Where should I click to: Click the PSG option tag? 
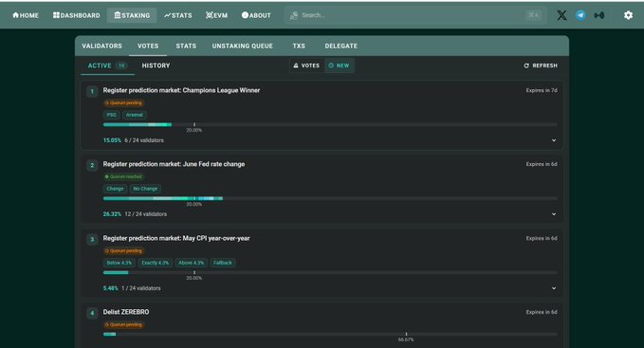111,115
